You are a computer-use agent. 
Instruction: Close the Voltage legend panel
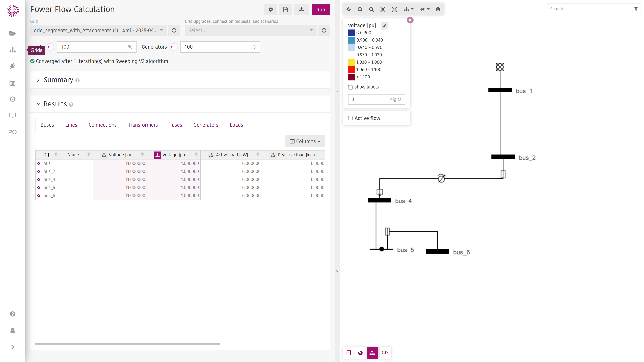[x=410, y=20]
